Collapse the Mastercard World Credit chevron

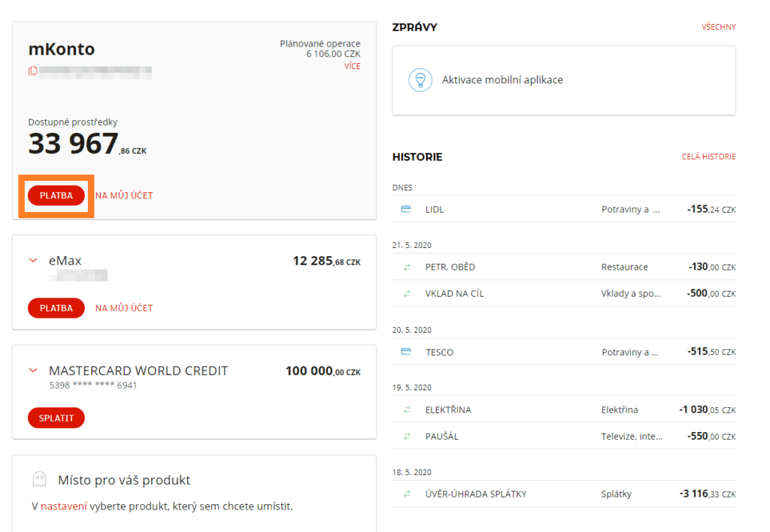coord(32,370)
